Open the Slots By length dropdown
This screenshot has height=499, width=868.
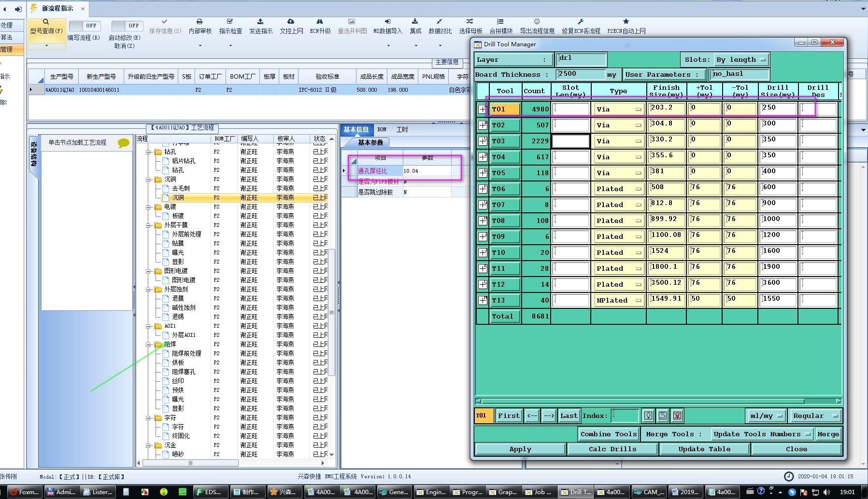pos(741,60)
